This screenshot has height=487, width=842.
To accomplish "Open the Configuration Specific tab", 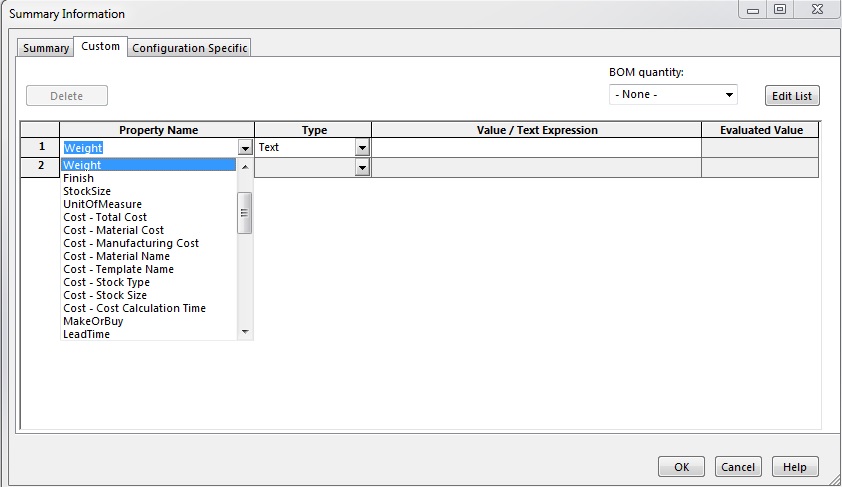I will click(190, 48).
